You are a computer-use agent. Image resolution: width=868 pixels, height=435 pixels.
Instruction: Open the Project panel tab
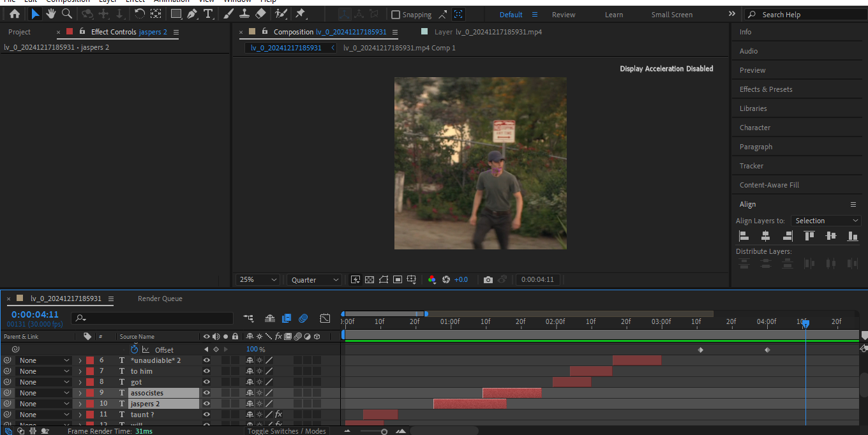pyautogui.click(x=19, y=32)
